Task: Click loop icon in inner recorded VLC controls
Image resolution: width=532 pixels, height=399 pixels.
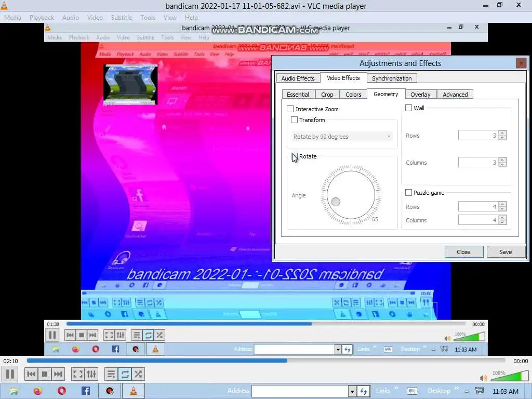Action: tap(148, 335)
